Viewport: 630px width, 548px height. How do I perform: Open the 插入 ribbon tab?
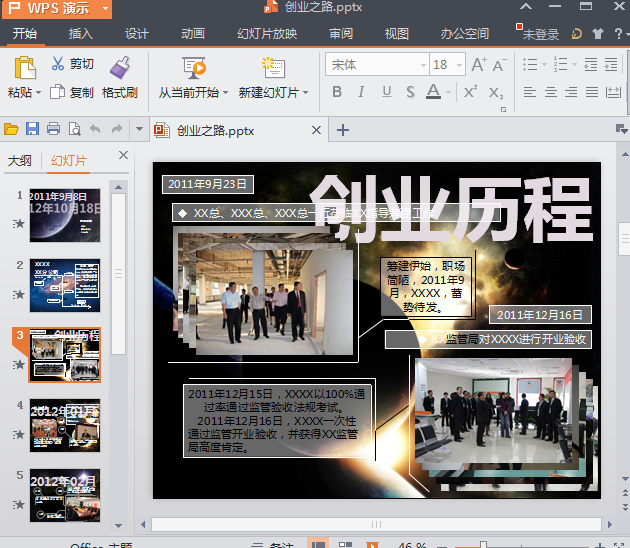pos(80,34)
